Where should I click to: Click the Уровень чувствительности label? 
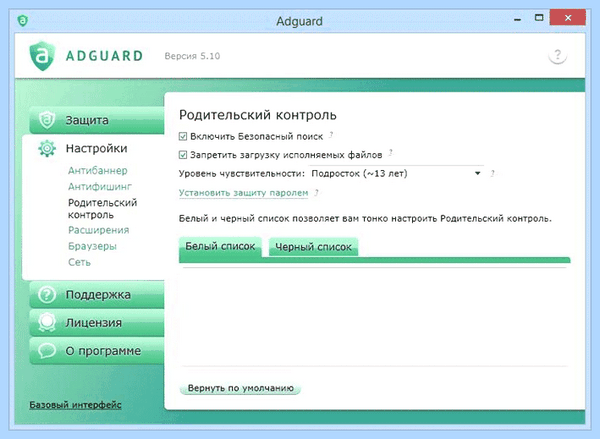click(241, 174)
